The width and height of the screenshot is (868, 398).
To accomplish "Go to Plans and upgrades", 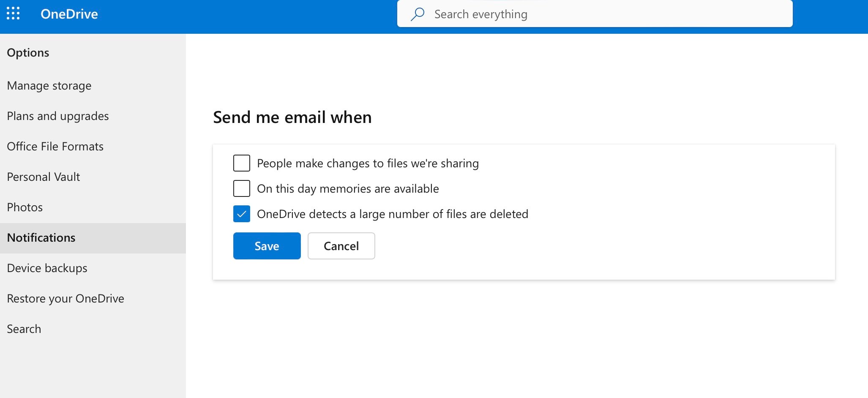I will [x=58, y=116].
